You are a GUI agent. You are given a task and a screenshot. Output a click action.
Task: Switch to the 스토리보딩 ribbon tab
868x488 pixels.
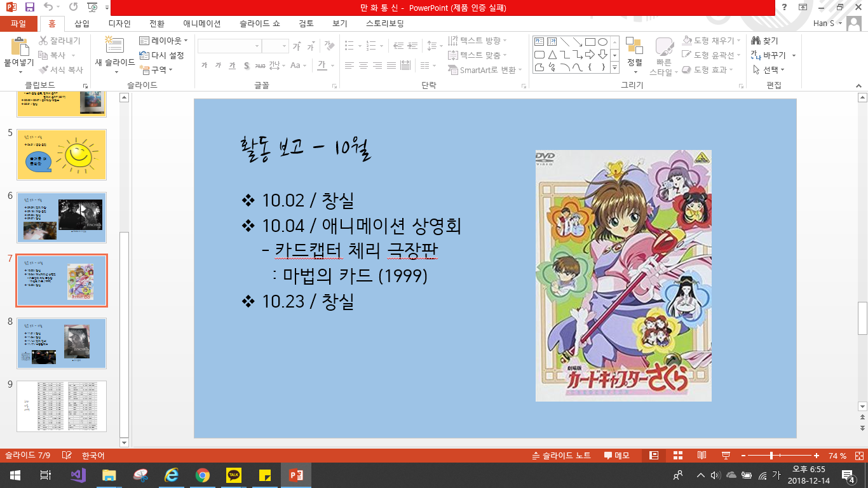[385, 24]
